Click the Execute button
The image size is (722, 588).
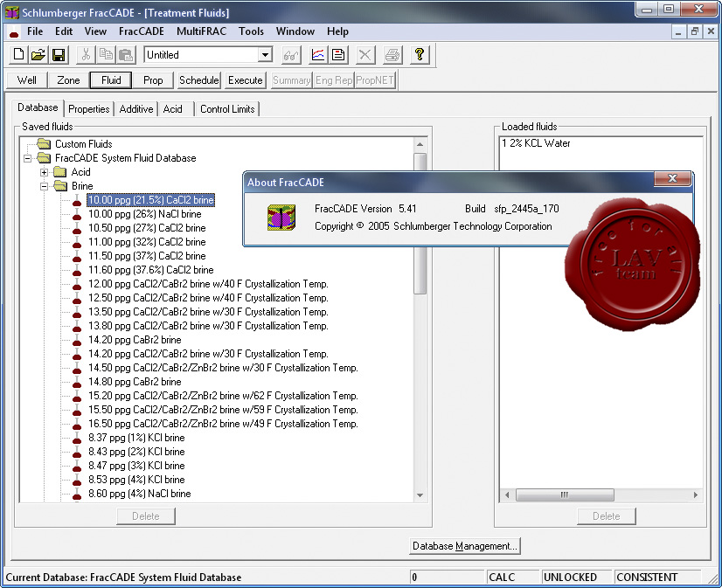tap(246, 80)
